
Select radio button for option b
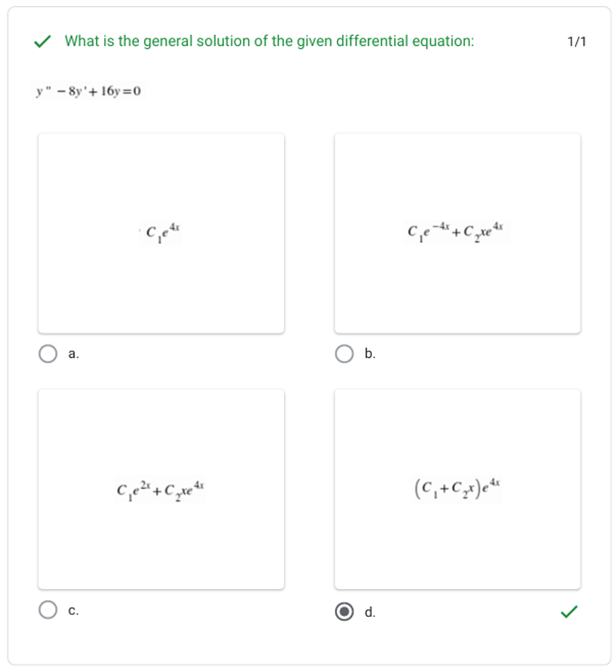(344, 354)
